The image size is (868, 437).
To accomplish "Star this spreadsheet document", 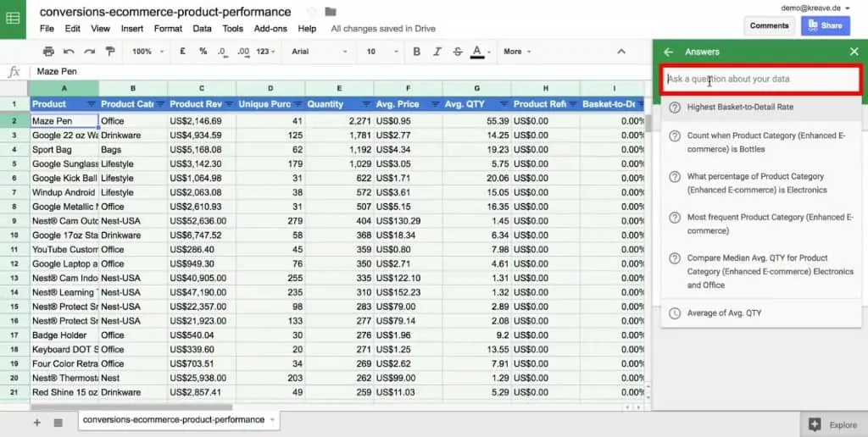I will tap(312, 12).
